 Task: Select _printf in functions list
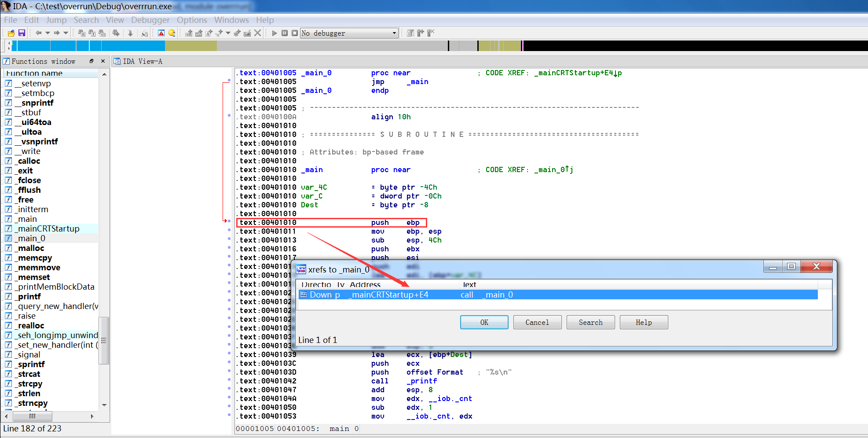pyautogui.click(x=51, y=296)
